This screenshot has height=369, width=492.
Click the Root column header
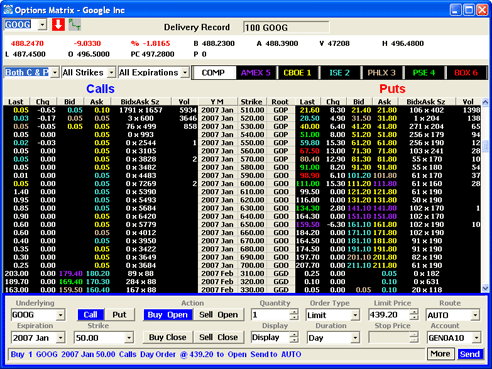point(280,102)
